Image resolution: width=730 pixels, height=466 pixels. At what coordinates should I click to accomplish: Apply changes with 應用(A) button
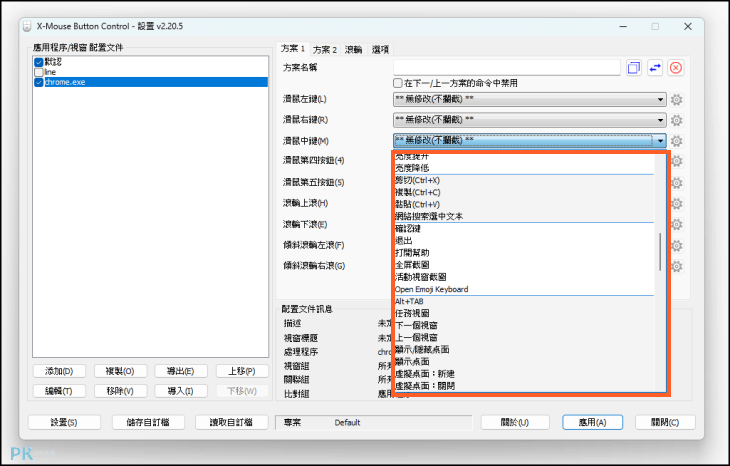click(x=592, y=422)
